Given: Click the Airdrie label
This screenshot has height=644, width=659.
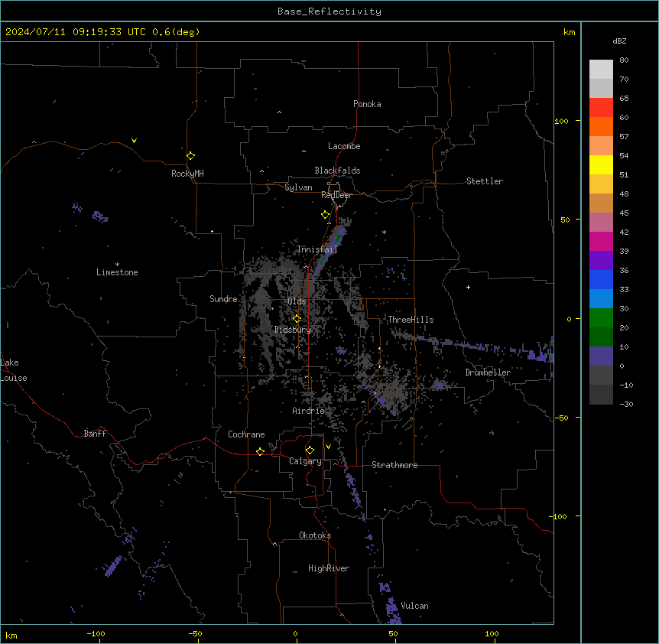Looking at the screenshot, I should point(308,411).
